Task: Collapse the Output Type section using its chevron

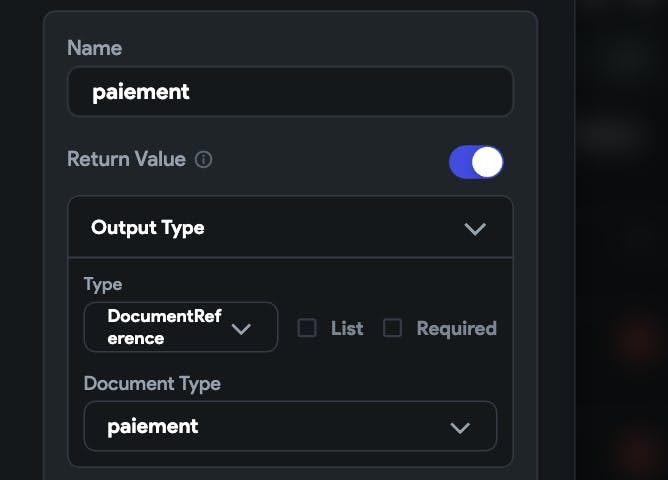Action: (475, 229)
